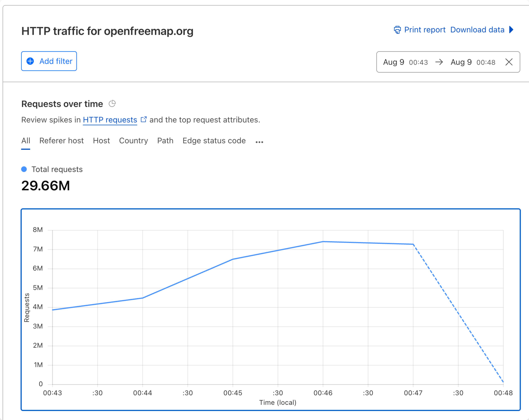Click the Download data link
The height and width of the screenshot is (420, 529).
(477, 30)
